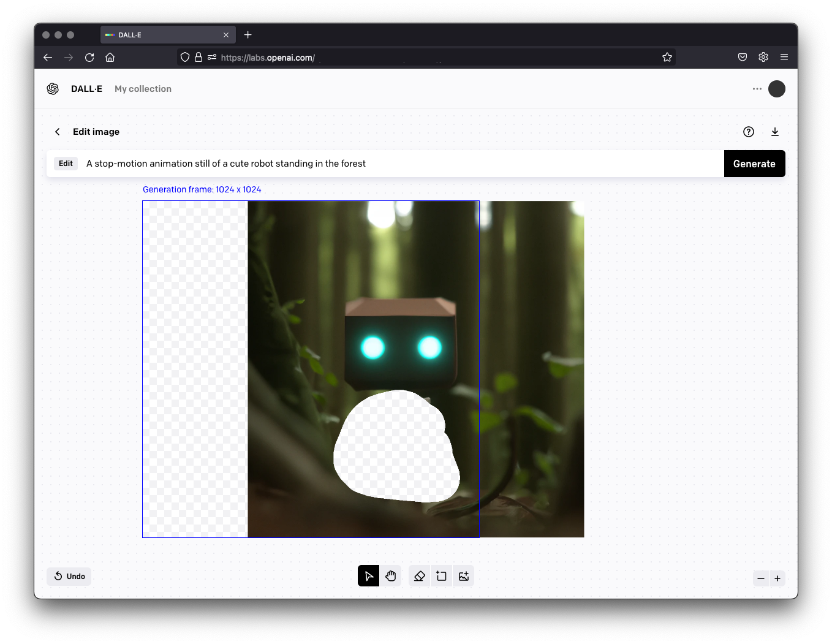Go back using the Edit image chevron
Viewport: 832px width, 644px height.
coord(58,132)
